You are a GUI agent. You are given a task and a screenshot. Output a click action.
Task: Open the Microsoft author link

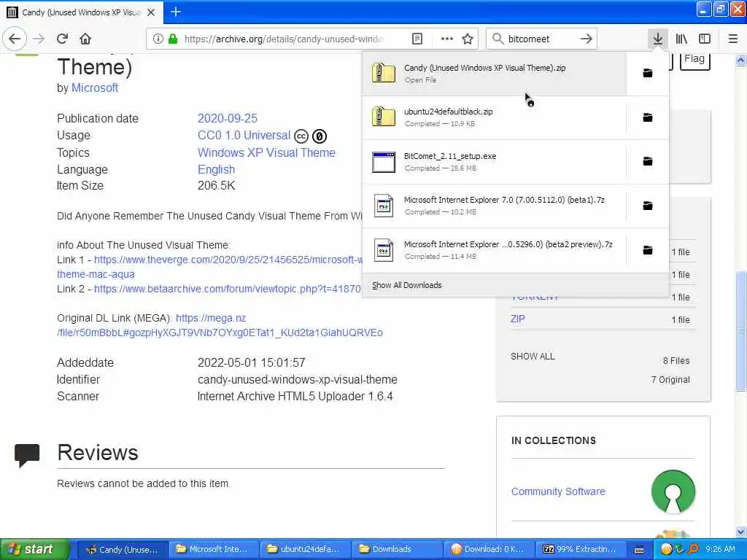pyautogui.click(x=95, y=87)
